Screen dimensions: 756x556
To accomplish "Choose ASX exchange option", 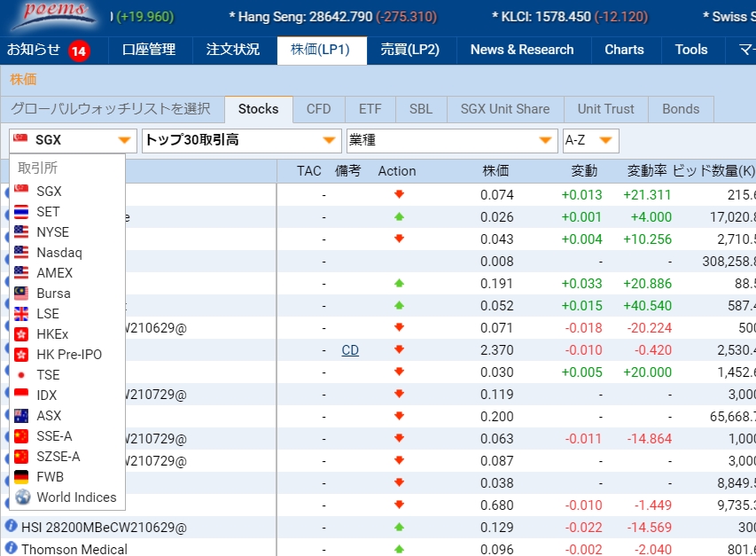I will coord(67,415).
